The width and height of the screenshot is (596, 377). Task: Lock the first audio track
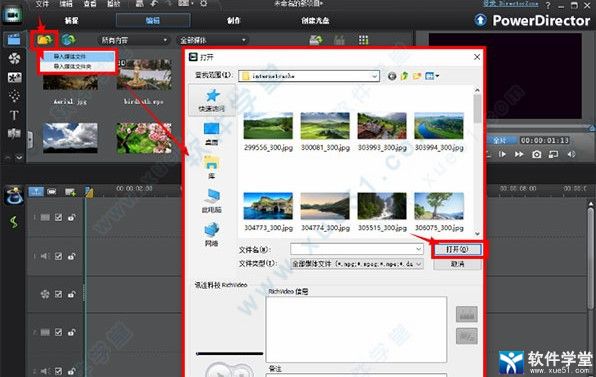tap(71, 256)
